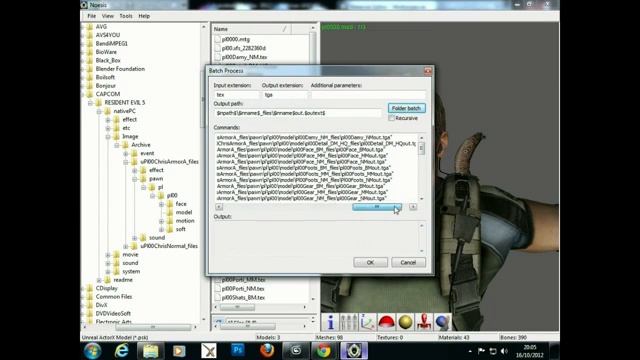Select the Blender Foundation folder
Viewport: 640px width, 360px height.
[x=120, y=69]
